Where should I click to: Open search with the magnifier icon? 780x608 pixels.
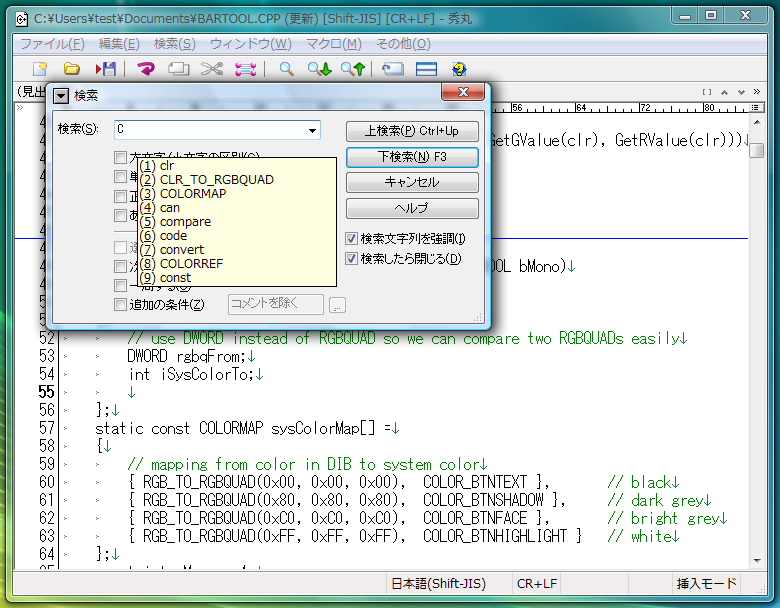pyautogui.click(x=287, y=69)
